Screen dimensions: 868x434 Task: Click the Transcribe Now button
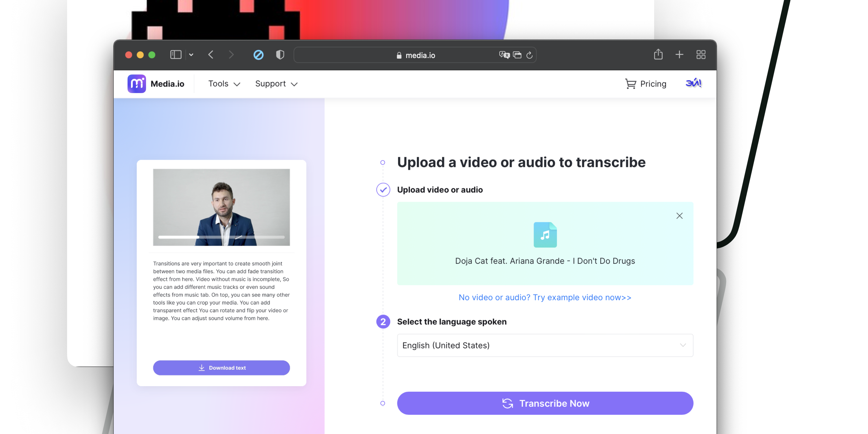click(545, 403)
